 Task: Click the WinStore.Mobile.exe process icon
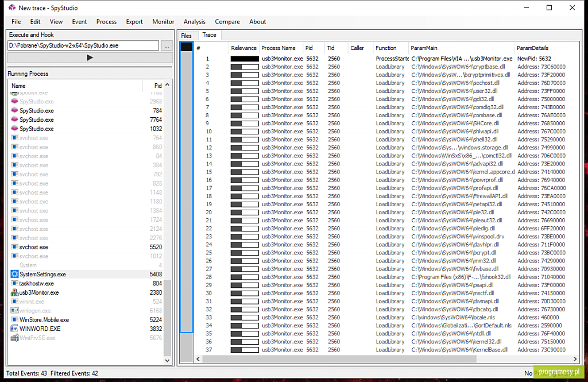coord(14,320)
